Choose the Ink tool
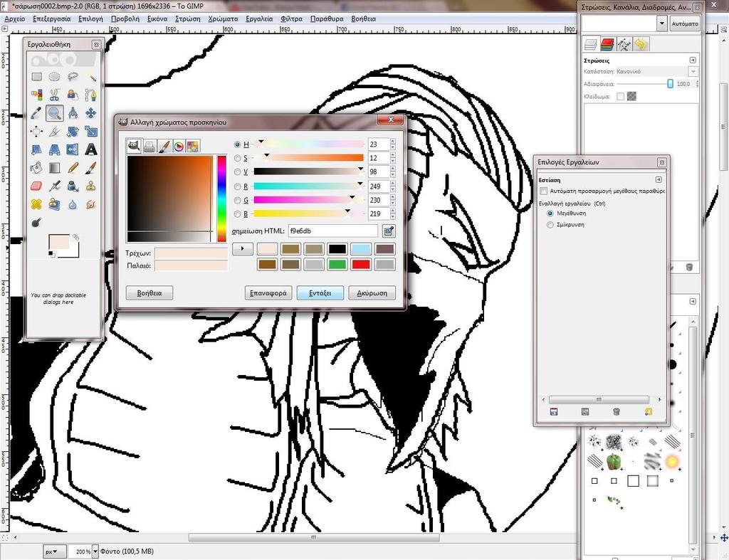Screen dimensions: 729x560 pos(73,186)
